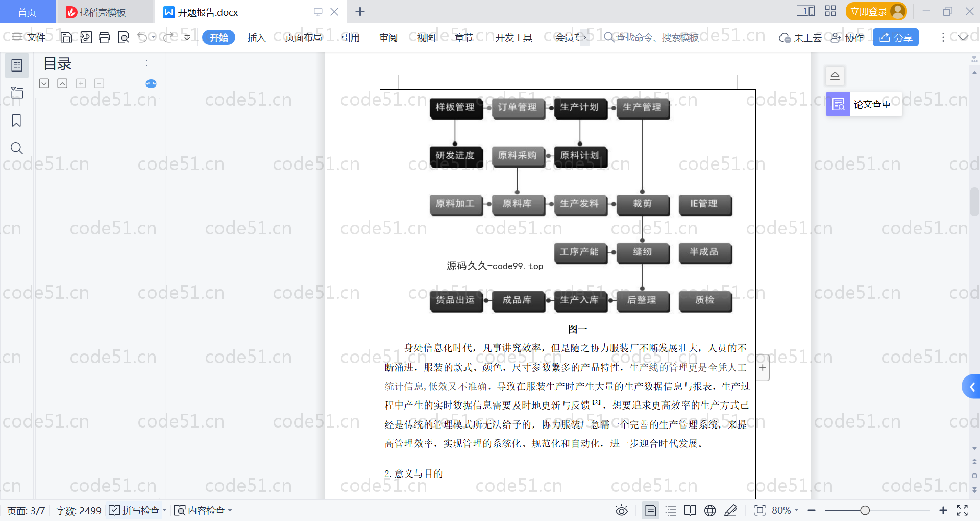Open the 审阅 ribbon tab
The height and width of the screenshot is (521, 980).
[x=388, y=37]
